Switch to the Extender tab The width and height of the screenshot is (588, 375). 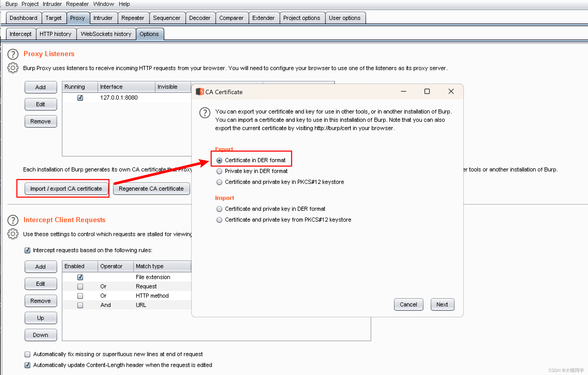pyautogui.click(x=264, y=18)
